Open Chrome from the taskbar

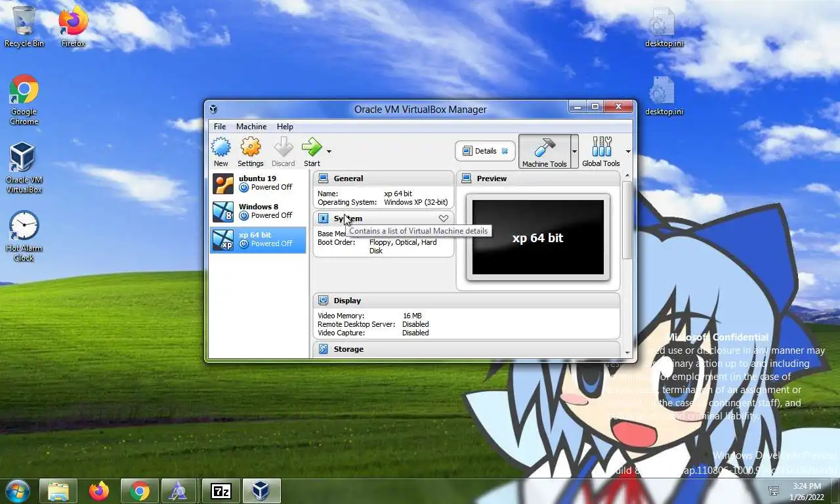140,491
